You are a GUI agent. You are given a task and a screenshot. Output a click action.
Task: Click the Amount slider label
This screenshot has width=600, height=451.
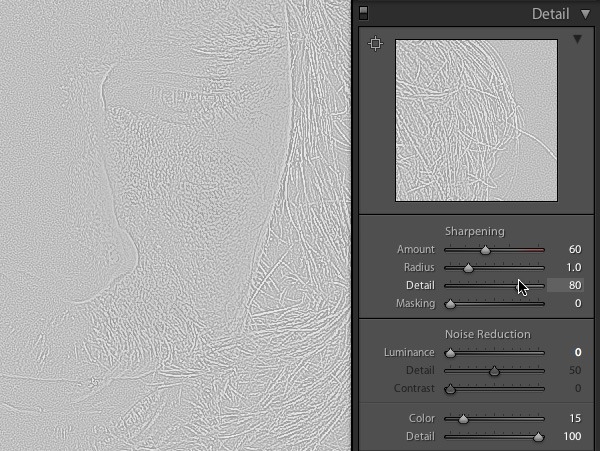(416, 249)
